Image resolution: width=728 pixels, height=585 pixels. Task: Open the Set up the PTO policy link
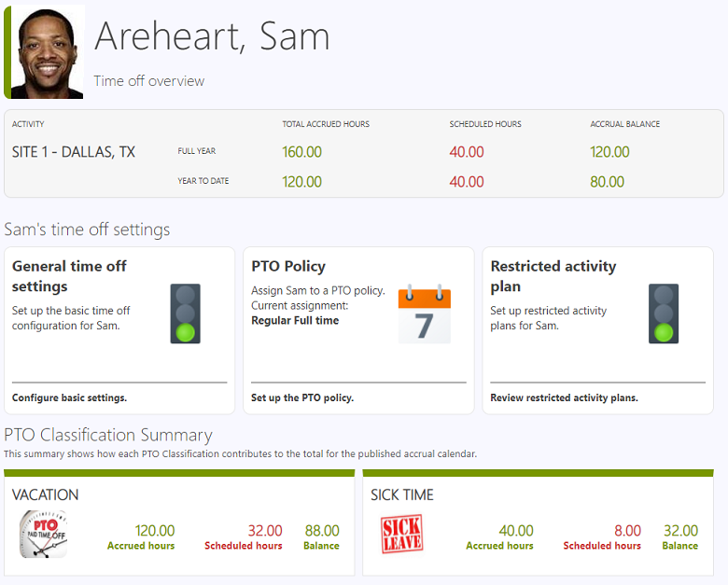(x=302, y=397)
